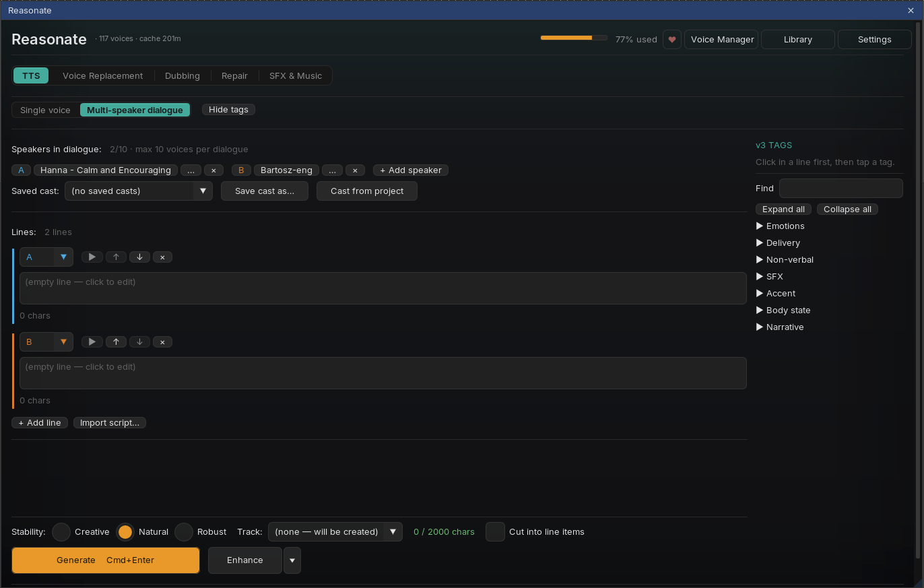Open Saved cast dropdown
Image resolution: width=924 pixels, height=588 pixels.
click(x=139, y=191)
